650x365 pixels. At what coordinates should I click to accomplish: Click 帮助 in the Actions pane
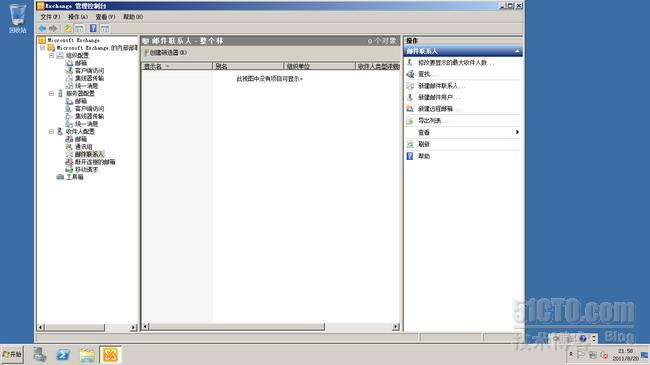[x=424, y=156]
